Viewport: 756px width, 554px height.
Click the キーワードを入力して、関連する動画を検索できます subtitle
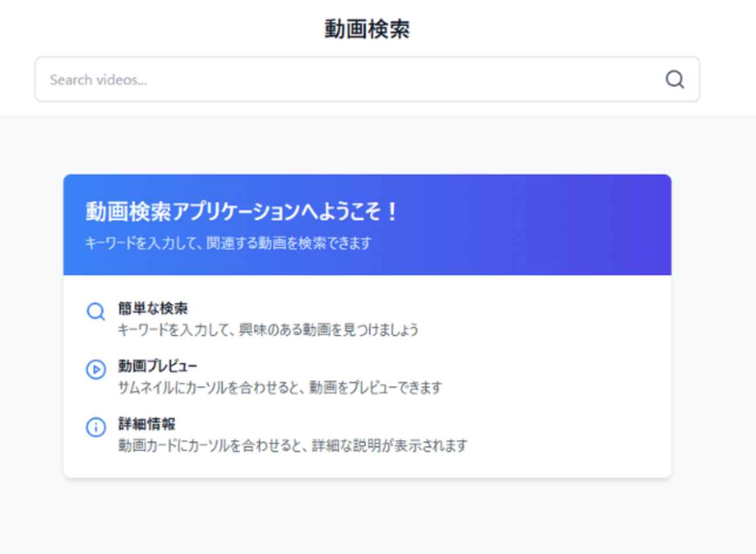click(228, 244)
